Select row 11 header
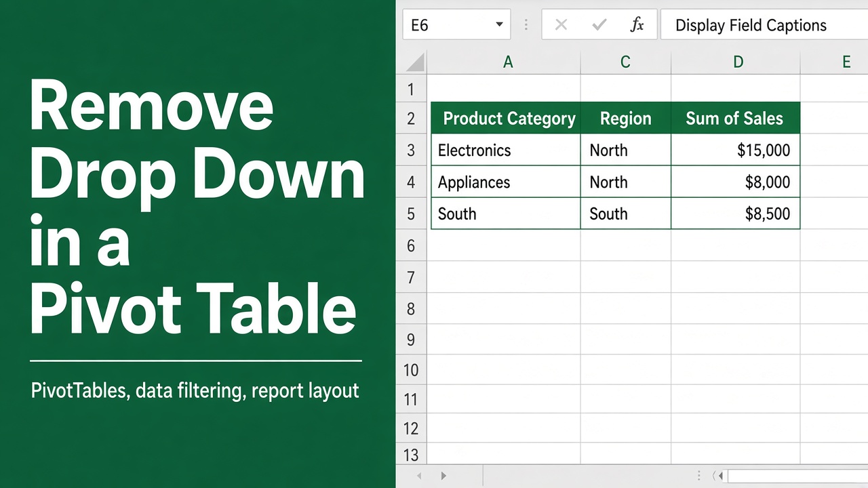The height and width of the screenshot is (488, 868). [411, 399]
